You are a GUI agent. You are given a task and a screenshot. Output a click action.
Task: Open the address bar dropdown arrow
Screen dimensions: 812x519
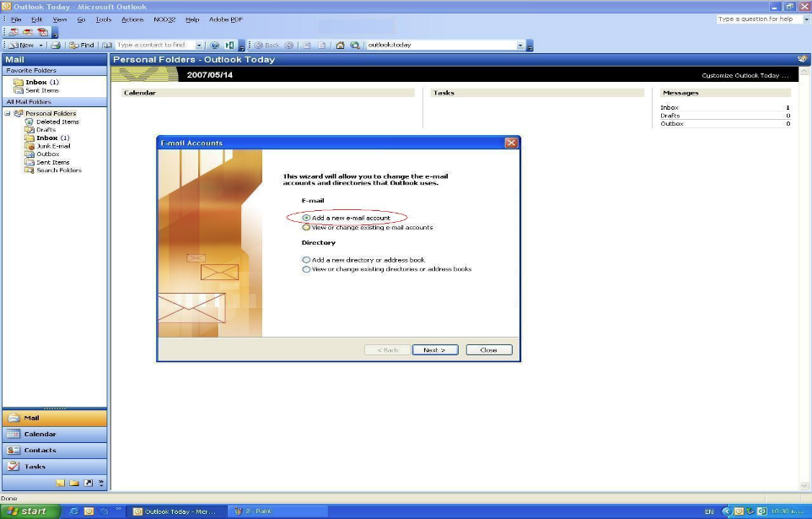(x=520, y=45)
